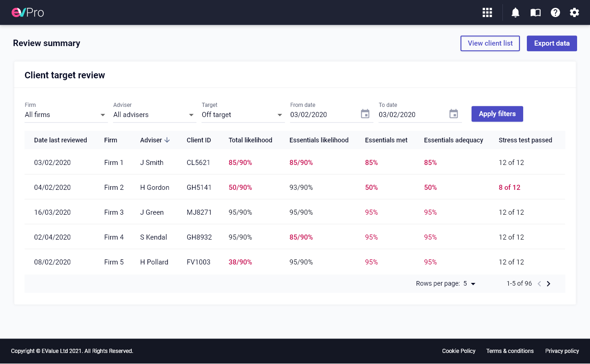Open the user guide book icon
The width and height of the screenshot is (590, 364).
pyautogui.click(x=535, y=12)
